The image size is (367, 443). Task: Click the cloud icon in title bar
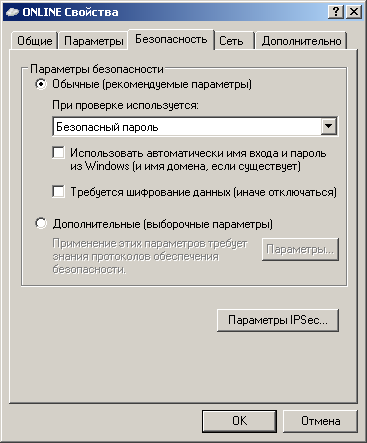click(12, 12)
